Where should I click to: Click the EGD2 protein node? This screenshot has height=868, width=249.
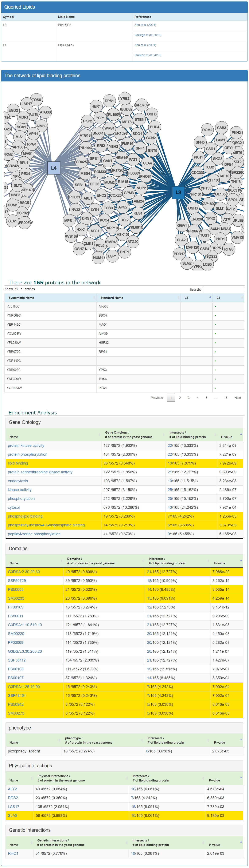click(x=13, y=110)
